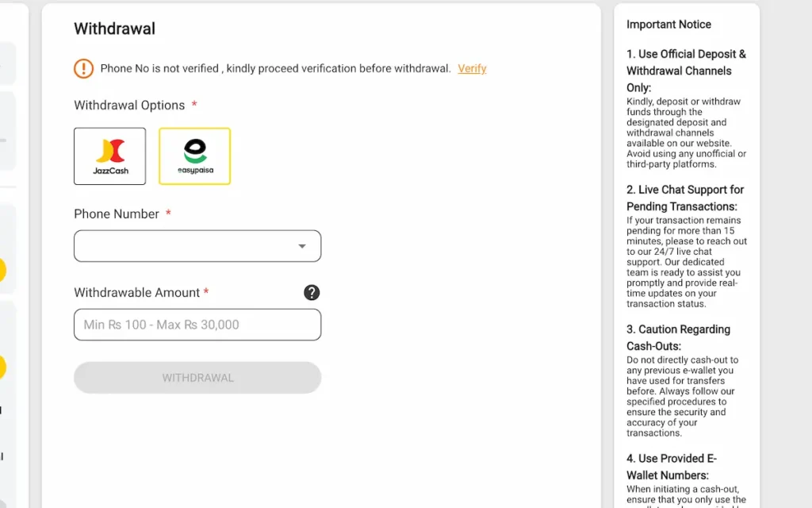Click the Use Provided E-Wallet Numbers heading
This screenshot has width=812, height=508.
[x=672, y=467]
